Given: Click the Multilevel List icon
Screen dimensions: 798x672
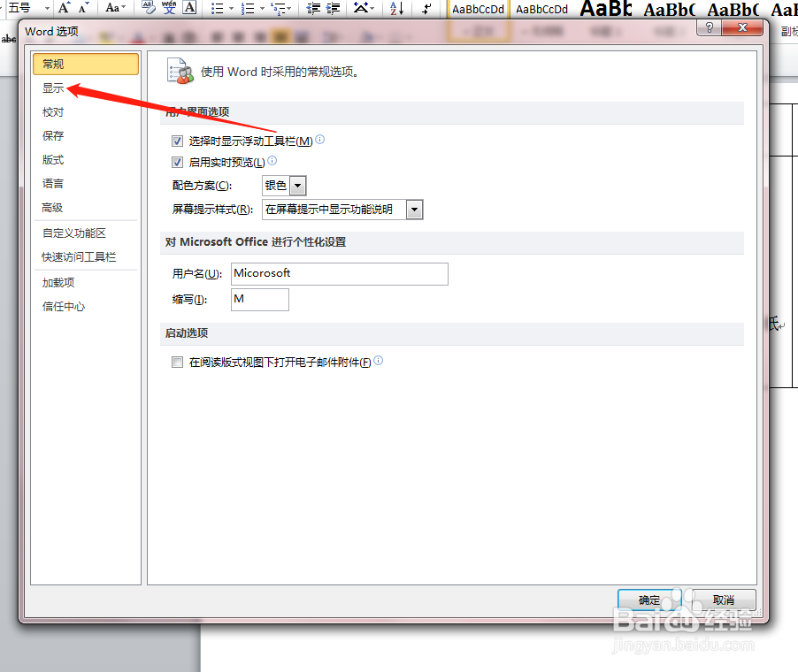Looking at the screenshot, I should [281, 8].
